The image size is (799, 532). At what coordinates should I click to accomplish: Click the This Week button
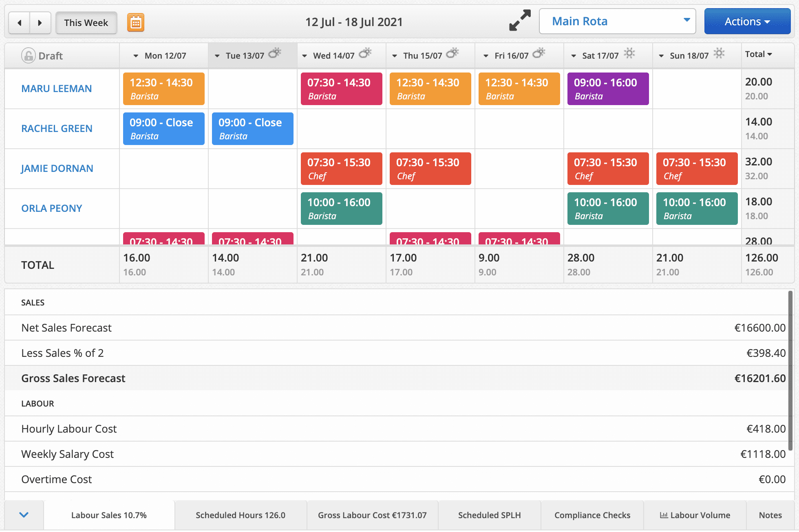tap(86, 23)
